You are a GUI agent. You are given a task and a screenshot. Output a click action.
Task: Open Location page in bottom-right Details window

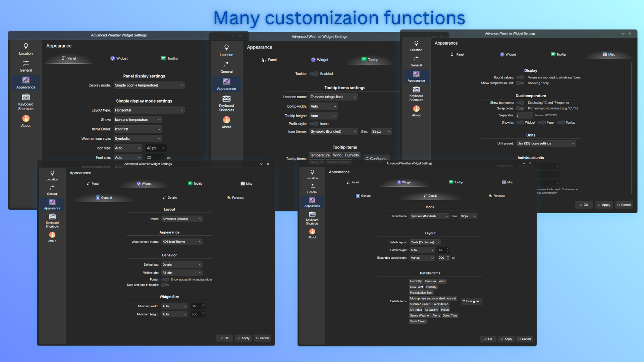312,175
